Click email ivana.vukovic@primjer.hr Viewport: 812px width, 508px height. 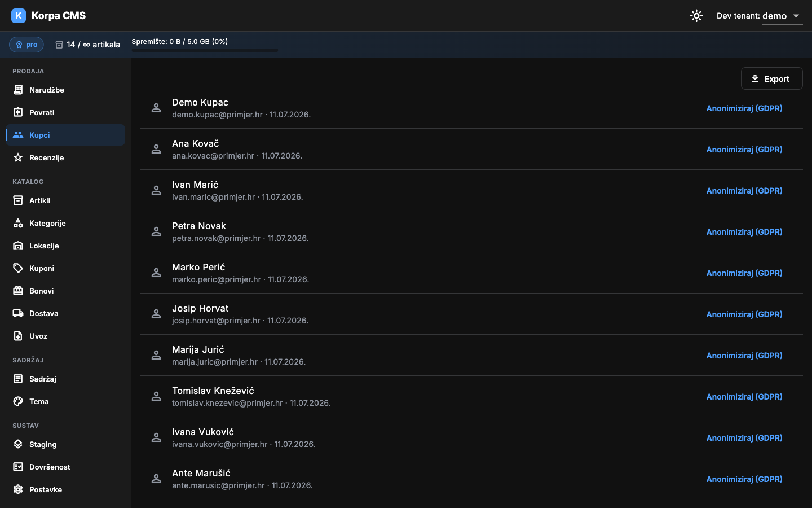220,444
